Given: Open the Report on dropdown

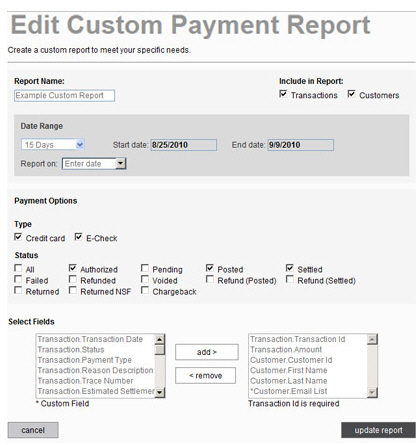Looking at the screenshot, I should tap(94, 164).
